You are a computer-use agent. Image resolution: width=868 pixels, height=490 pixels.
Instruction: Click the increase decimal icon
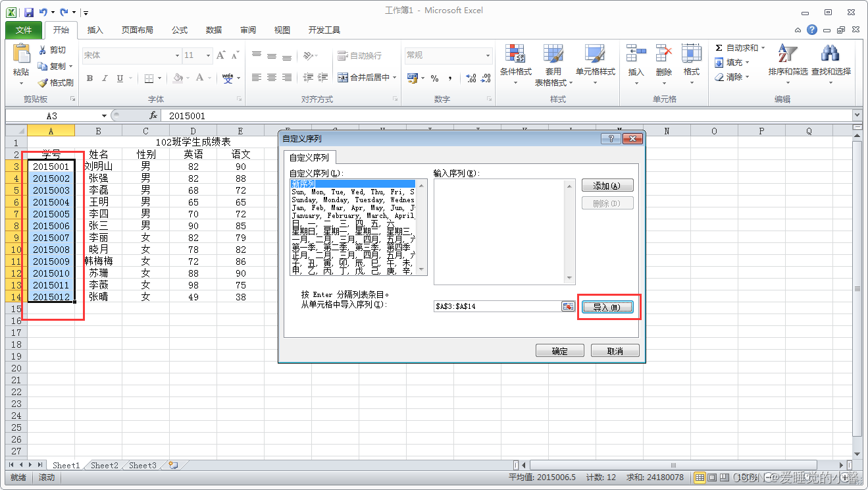(471, 78)
